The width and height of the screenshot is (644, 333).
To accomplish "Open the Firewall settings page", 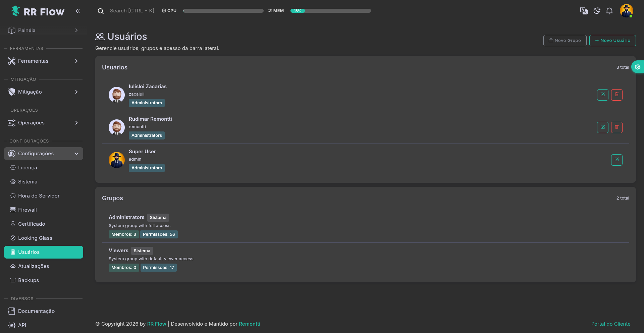I will coord(28,210).
